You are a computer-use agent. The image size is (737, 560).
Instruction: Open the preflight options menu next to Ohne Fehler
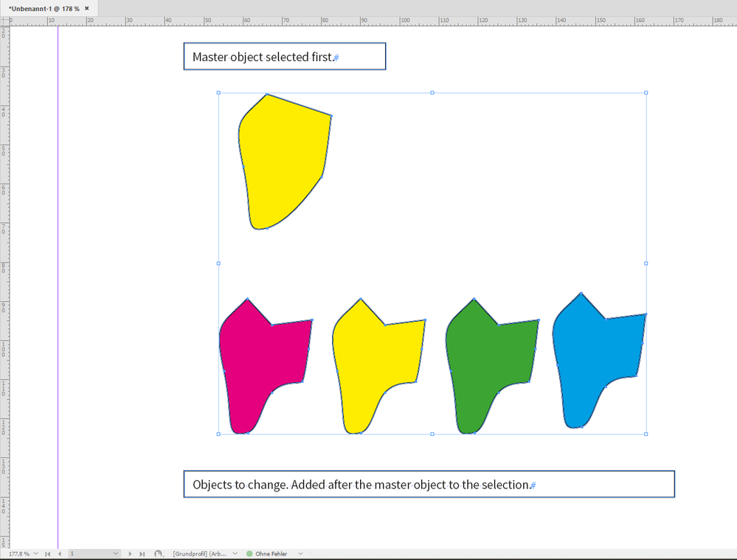(300, 554)
